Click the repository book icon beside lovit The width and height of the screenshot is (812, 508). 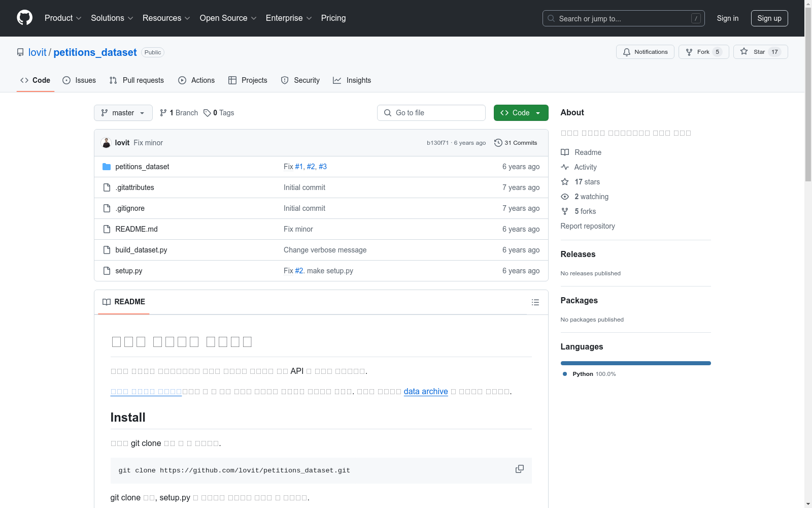pos(20,52)
